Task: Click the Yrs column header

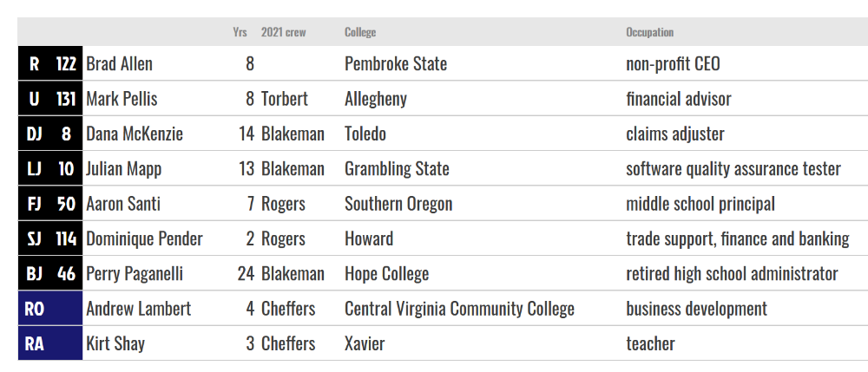Action: coord(240,32)
